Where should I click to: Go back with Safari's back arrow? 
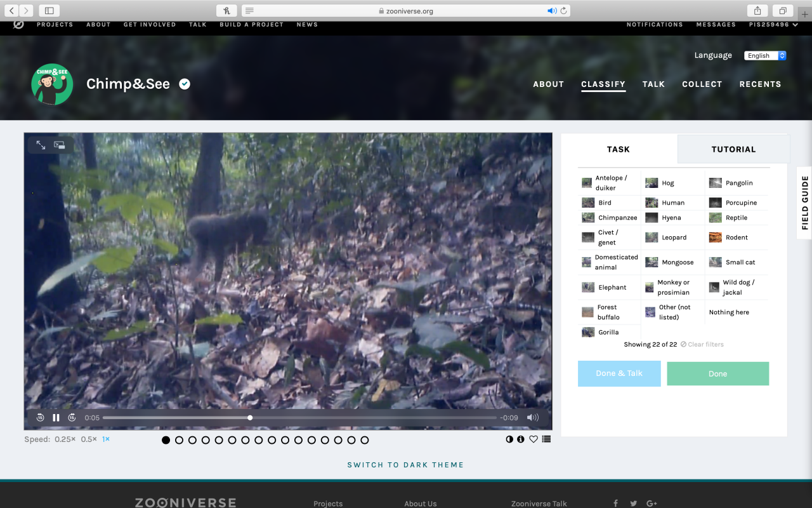(11, 10)
